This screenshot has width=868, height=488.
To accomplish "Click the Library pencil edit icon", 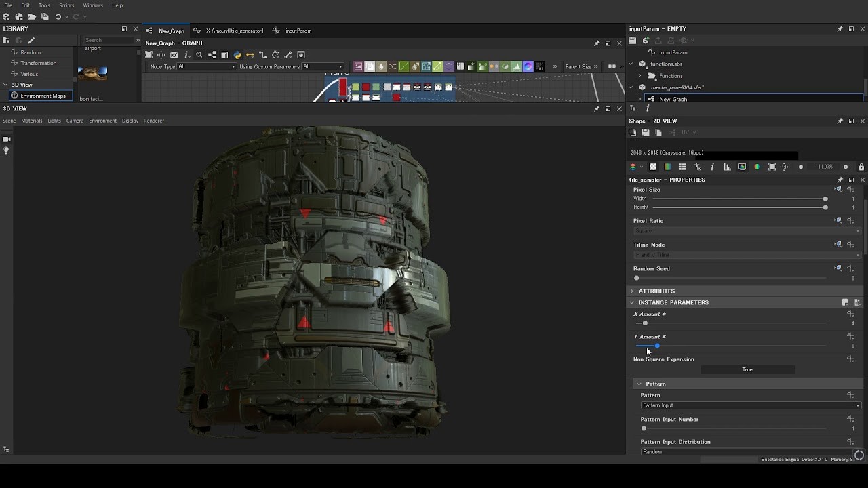I will click(31, 40).
